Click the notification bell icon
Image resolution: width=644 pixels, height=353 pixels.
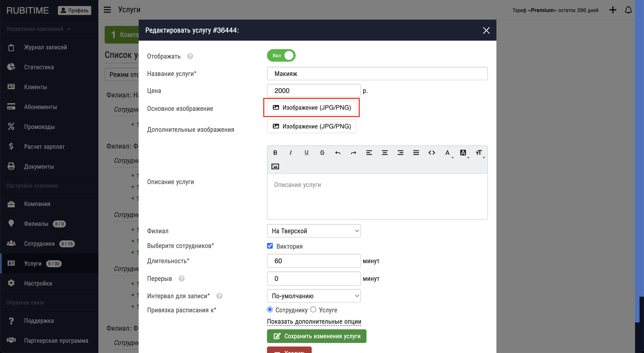pos(628,10)
